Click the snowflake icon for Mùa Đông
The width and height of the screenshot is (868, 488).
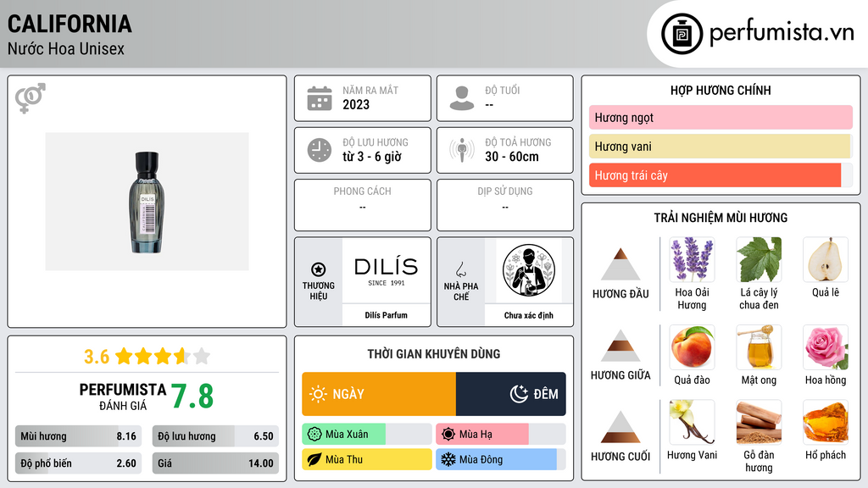tap(448, 459)
